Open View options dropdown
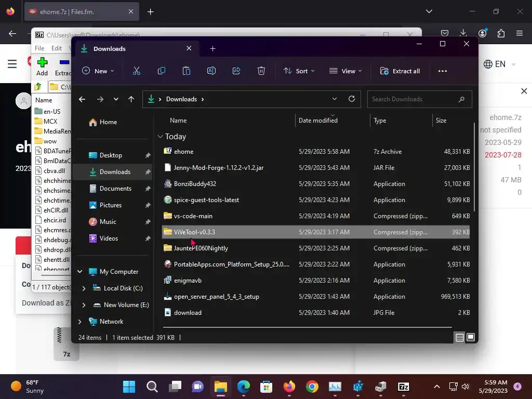Screen dimensions: 532x399 coord(345,71)
